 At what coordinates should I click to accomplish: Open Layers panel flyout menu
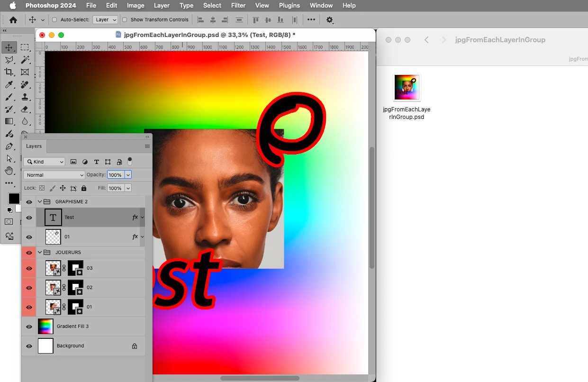[x=147, y=146]
